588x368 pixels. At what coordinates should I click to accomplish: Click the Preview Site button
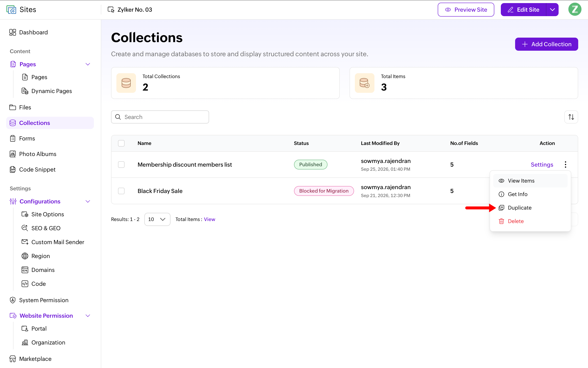click(x=466, y=10)
